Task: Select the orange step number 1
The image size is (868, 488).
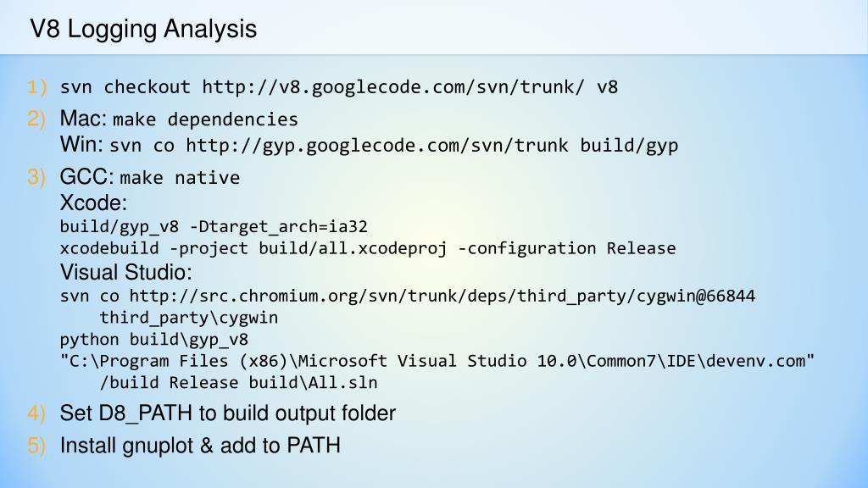Action: 37,87
